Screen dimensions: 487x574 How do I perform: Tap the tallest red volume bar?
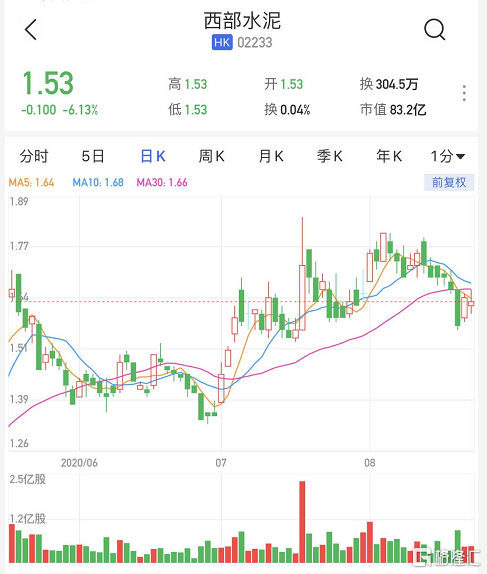pos(302,522)
